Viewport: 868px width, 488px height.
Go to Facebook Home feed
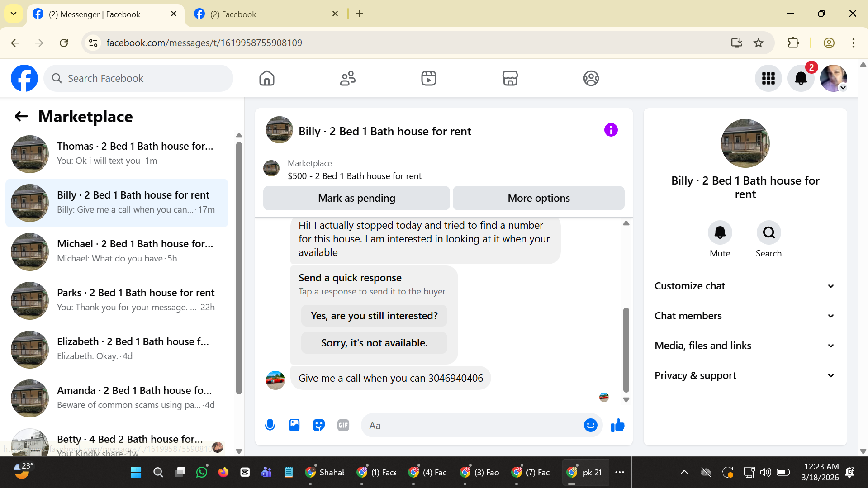tap(267, 78)
